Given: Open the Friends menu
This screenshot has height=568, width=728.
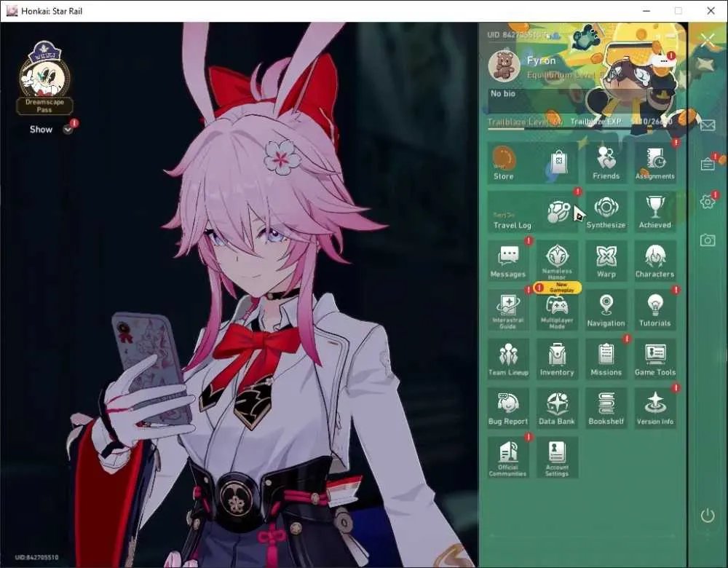Looking at the screenshot, I should 606,162.
